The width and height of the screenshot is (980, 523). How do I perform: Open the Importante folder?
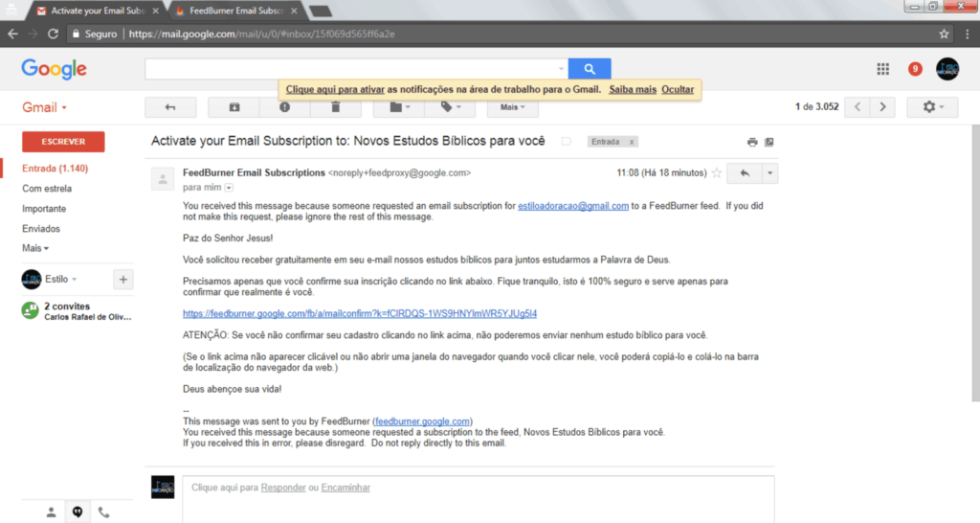click(x=44, y=208)
